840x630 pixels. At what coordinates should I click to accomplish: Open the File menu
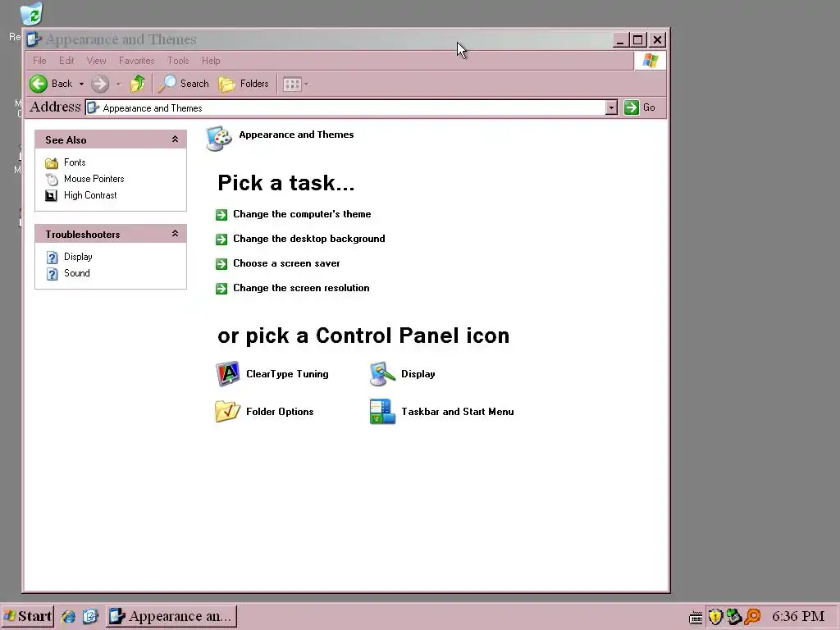click(x=39, y=61)
